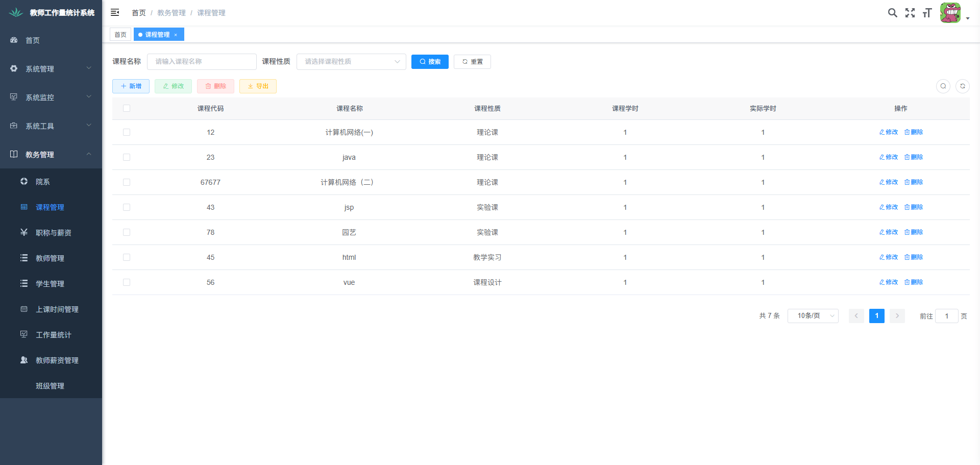The image size is (980, 465).
Task: Check the select-all checkbox in the table header
Action: click(x=127, y=108)
